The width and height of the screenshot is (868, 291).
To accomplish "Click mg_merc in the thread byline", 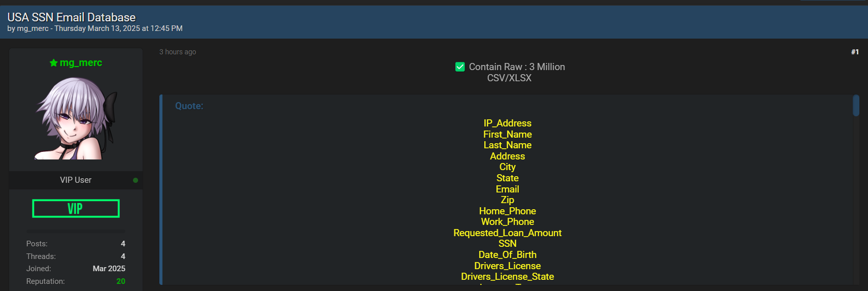I will pos(32,28).
